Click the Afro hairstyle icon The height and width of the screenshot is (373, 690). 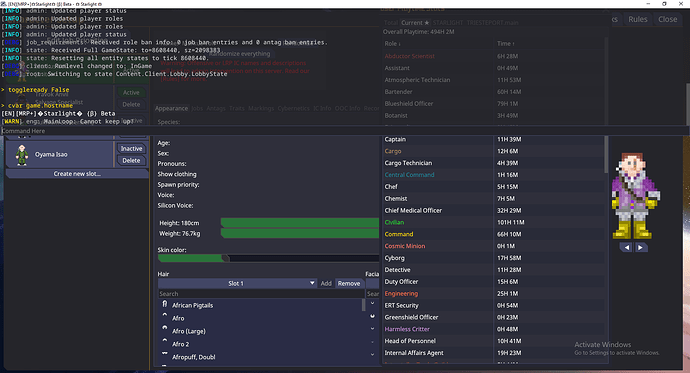[165, 315]
